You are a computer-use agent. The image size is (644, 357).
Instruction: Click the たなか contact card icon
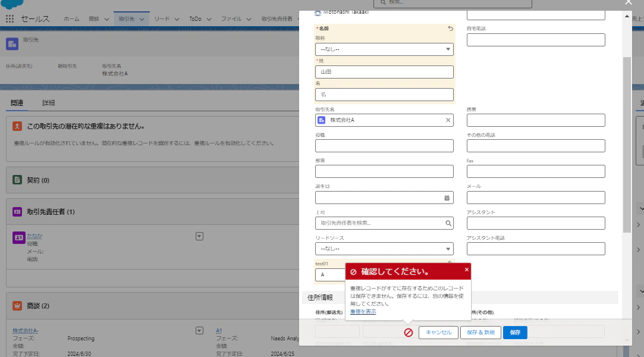[19, 237]
